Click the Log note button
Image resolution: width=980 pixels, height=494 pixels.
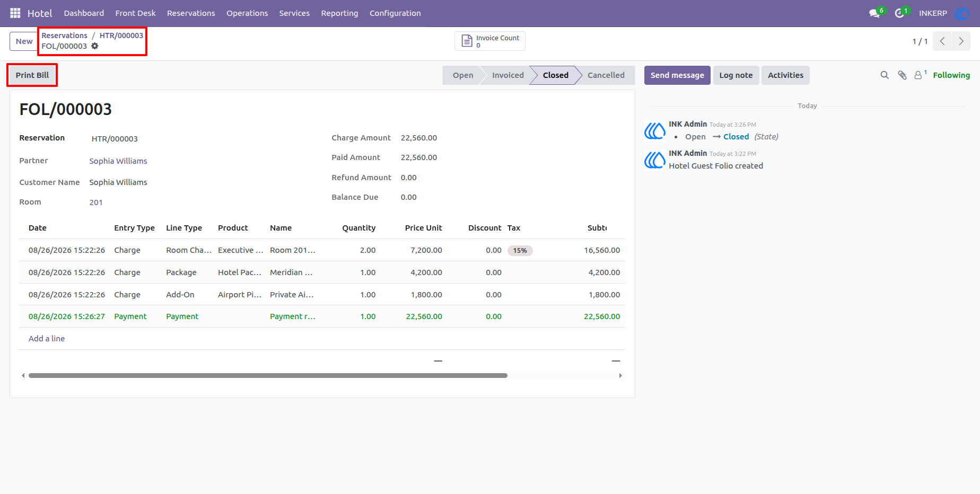(x=736, y=75)
